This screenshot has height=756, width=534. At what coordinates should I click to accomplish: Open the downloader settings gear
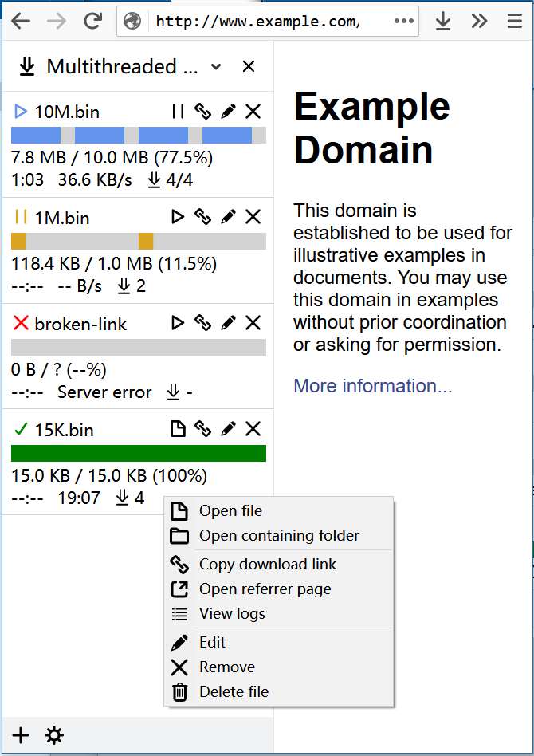pyautogui.click(x=54, y=736)
